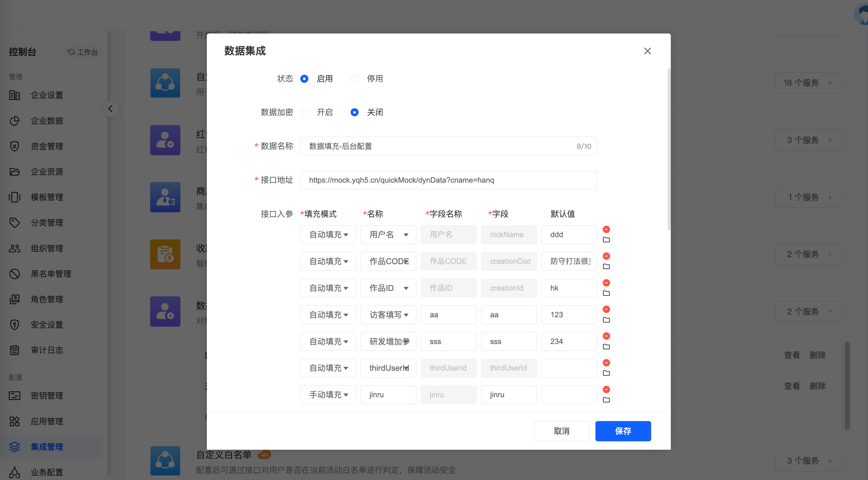Image resolution: width=868 pixels, height=480 pixels.
Task: Select the 启用 status radio button
Action: (x=304, y=79)
